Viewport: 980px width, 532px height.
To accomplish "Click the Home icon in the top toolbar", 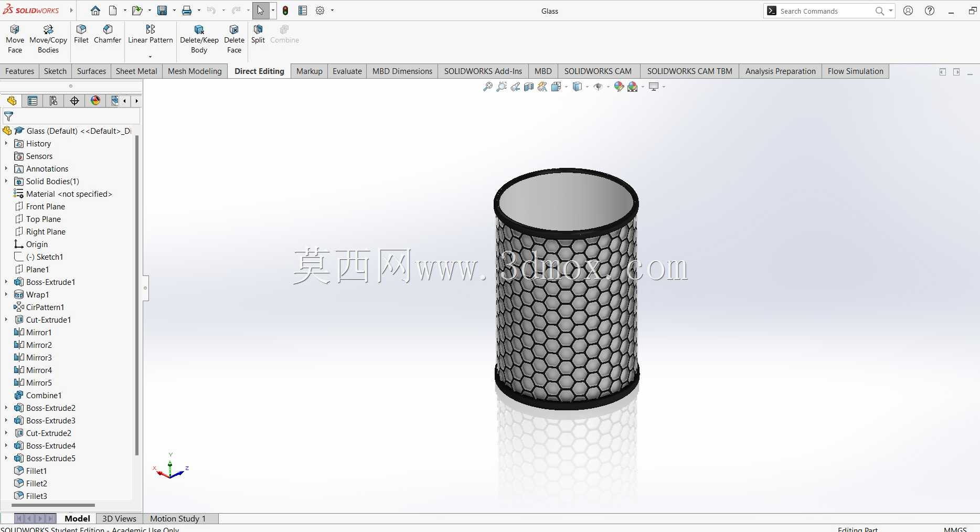I will pyautogui.click(x=95, y=10).
